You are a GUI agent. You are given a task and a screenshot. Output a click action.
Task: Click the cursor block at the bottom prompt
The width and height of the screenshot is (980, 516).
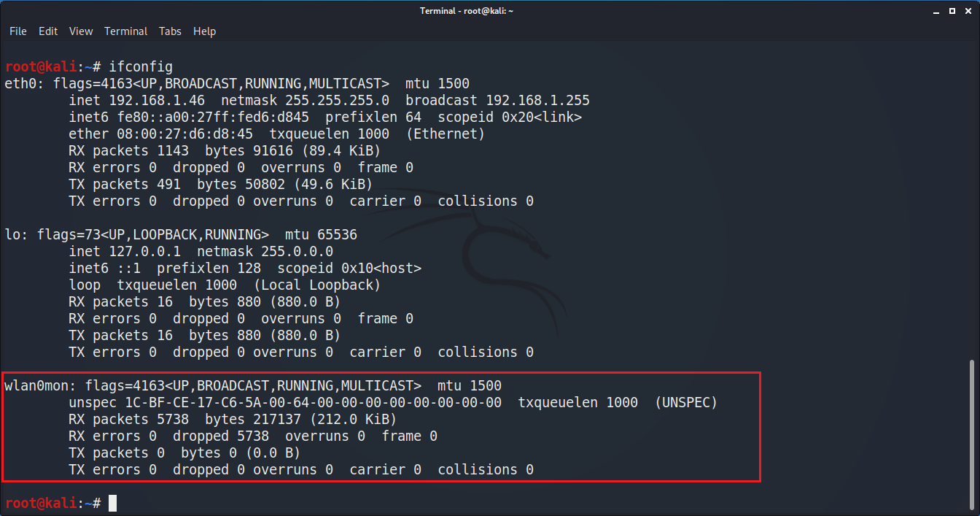112,503
